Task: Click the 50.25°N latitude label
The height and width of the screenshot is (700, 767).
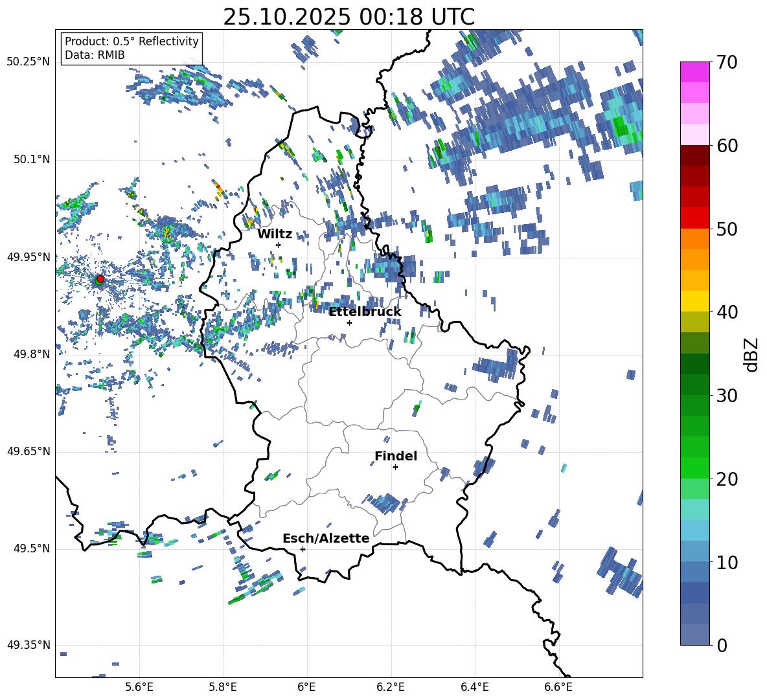Action: (x=29, y=63)
